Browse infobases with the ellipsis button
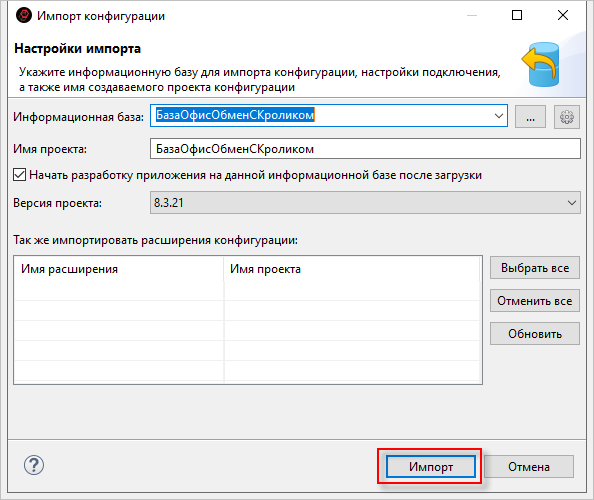This screenshot has width=594, height=500. click(530, 117)
